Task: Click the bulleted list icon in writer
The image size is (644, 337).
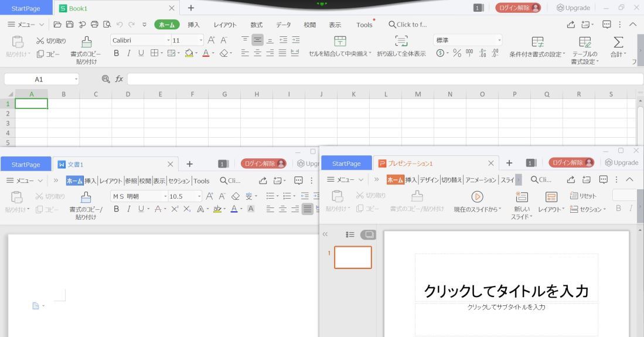Action: [270, 196]
